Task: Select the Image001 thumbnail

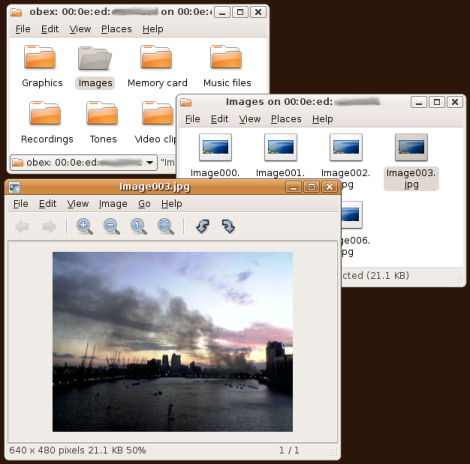Action: tap(281, 147)
